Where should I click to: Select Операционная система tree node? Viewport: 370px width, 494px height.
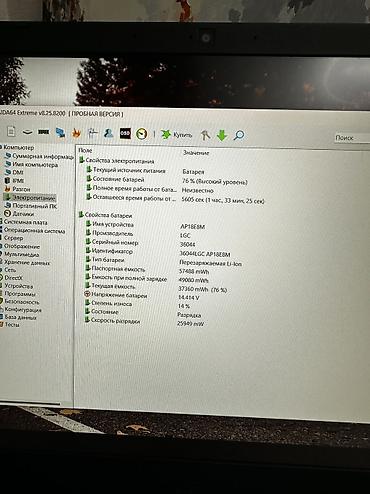tap(34, 230)
